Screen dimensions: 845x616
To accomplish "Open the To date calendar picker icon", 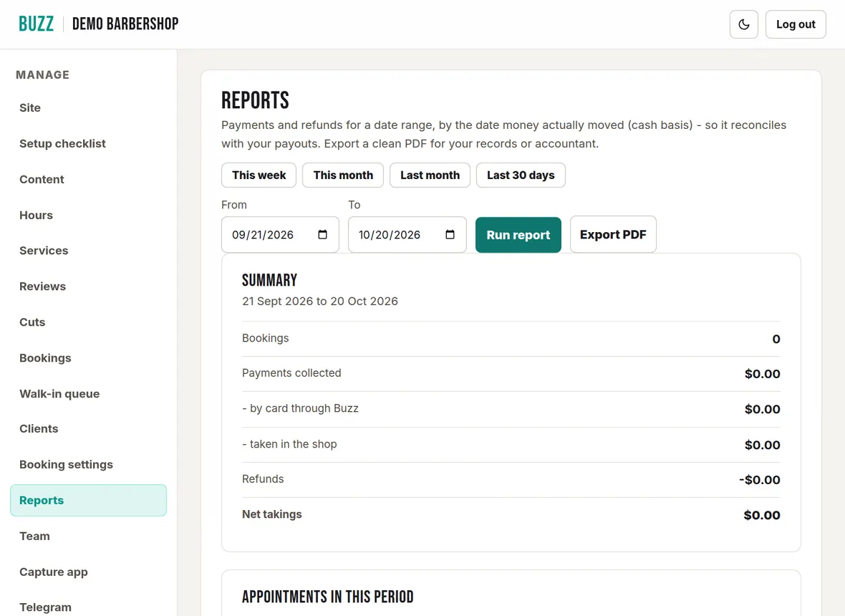I will tap(450, 234).
